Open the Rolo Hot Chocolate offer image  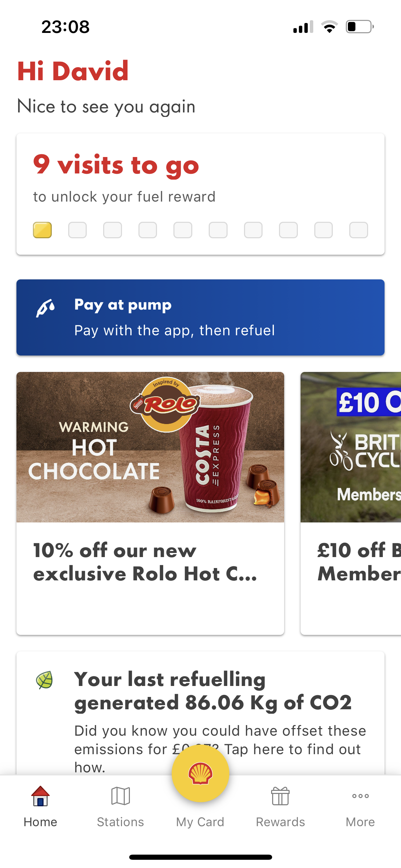(150, 447)
